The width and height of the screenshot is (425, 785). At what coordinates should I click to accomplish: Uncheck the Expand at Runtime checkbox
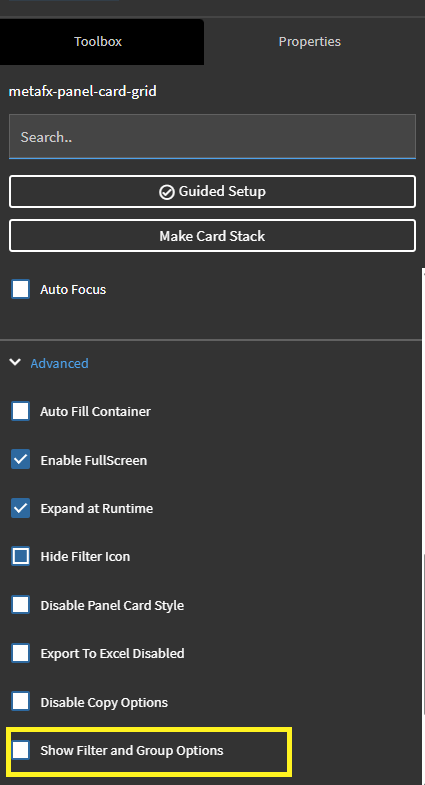coord(21,508)
